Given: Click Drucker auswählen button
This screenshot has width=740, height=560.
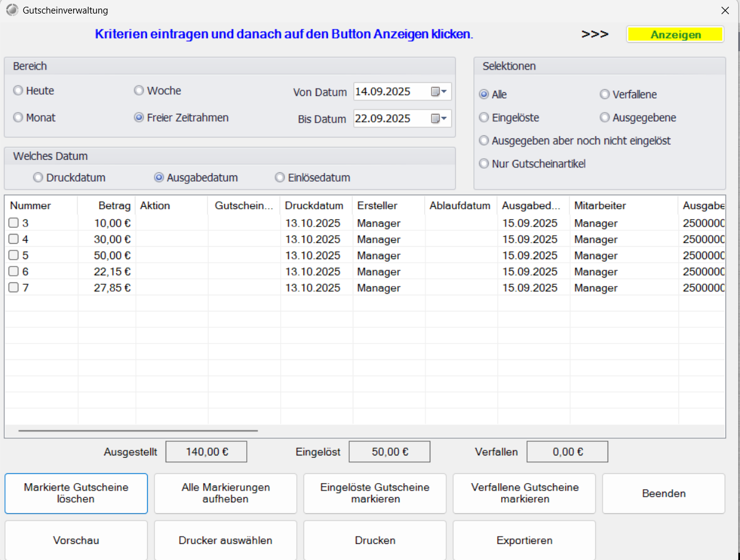Looking at the screenshot, I should (225, 540).
